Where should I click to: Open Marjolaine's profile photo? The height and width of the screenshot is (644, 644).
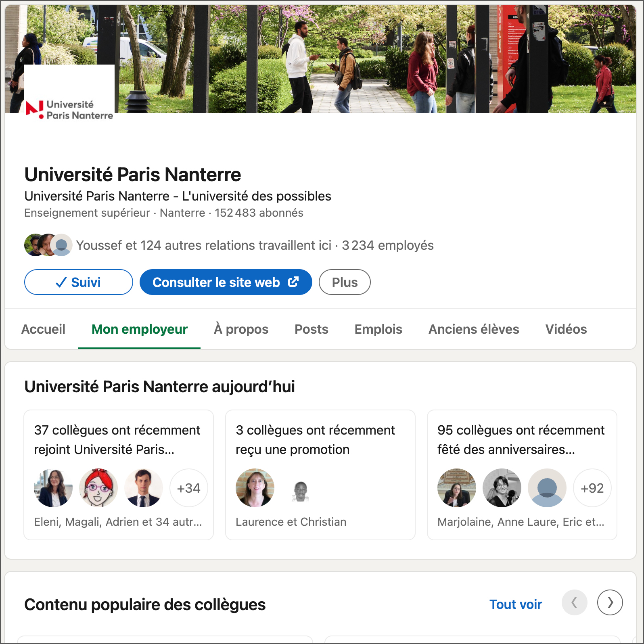457,488
